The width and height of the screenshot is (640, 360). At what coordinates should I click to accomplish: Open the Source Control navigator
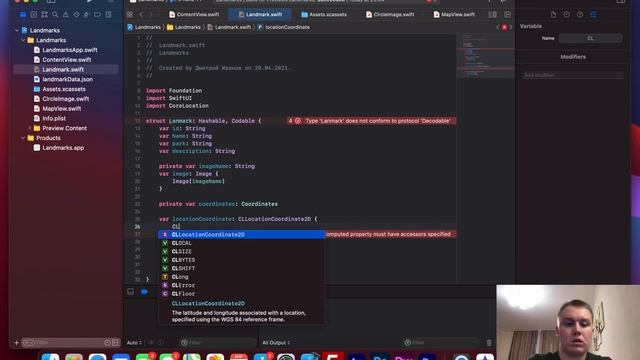click(x=33, y=15)
